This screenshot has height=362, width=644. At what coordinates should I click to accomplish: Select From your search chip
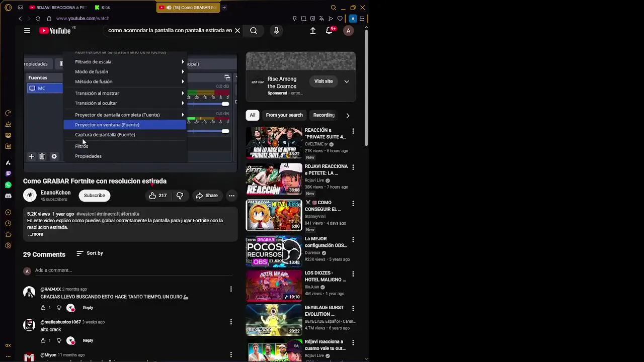[284, 115]
